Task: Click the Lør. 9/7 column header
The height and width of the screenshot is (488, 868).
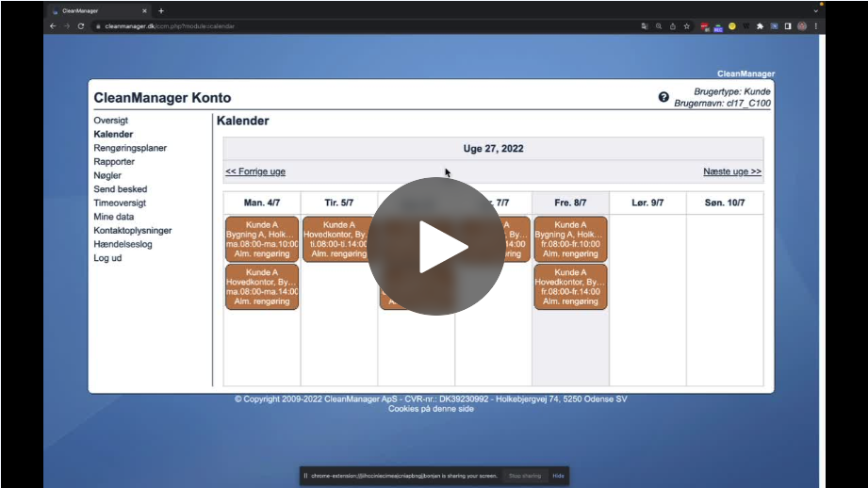Action: pyautogui.click(x=647, y=203)
